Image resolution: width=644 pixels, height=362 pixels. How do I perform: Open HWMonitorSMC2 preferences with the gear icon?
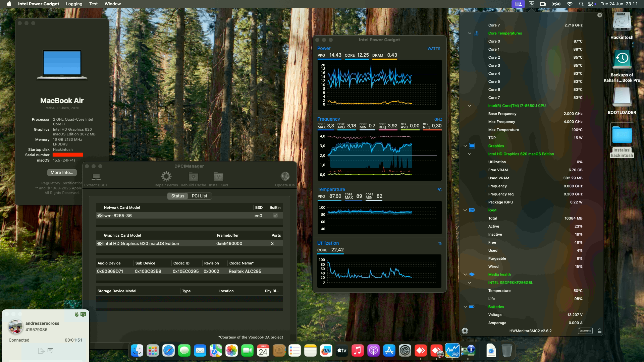465,331
